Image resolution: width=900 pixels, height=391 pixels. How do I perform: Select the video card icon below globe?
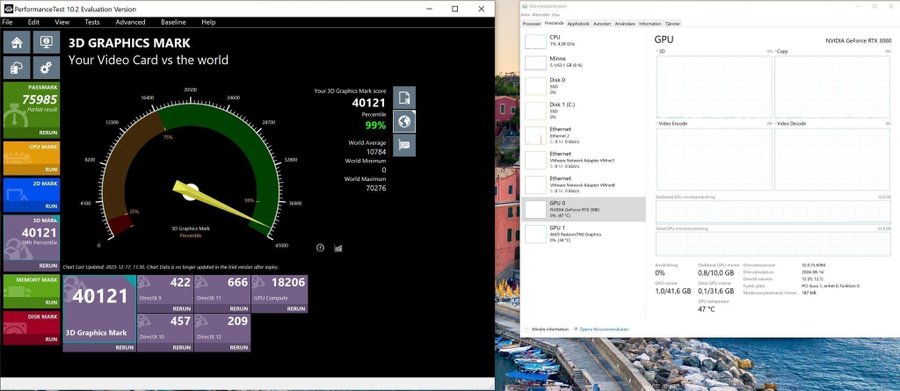[404, 145]
